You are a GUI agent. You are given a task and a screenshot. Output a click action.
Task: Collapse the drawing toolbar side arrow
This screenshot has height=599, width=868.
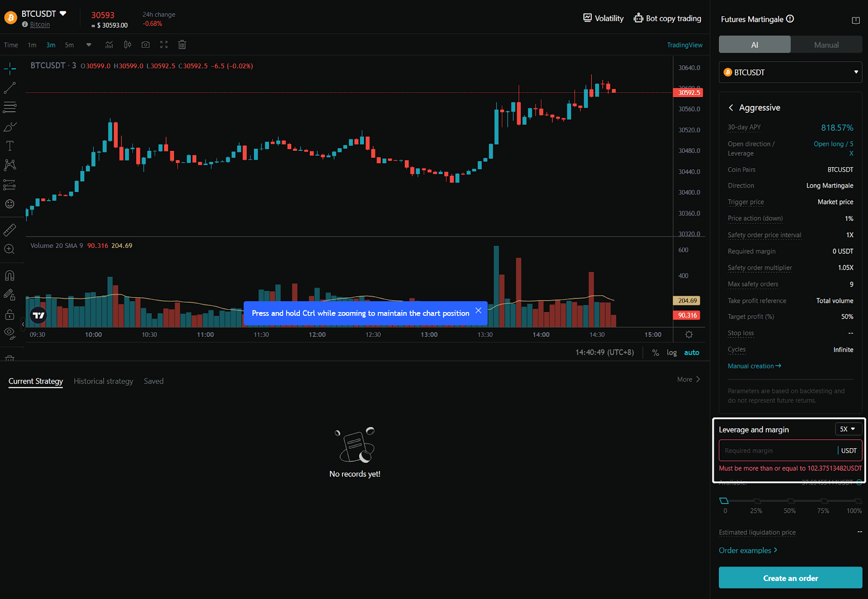tap(23, 324)
